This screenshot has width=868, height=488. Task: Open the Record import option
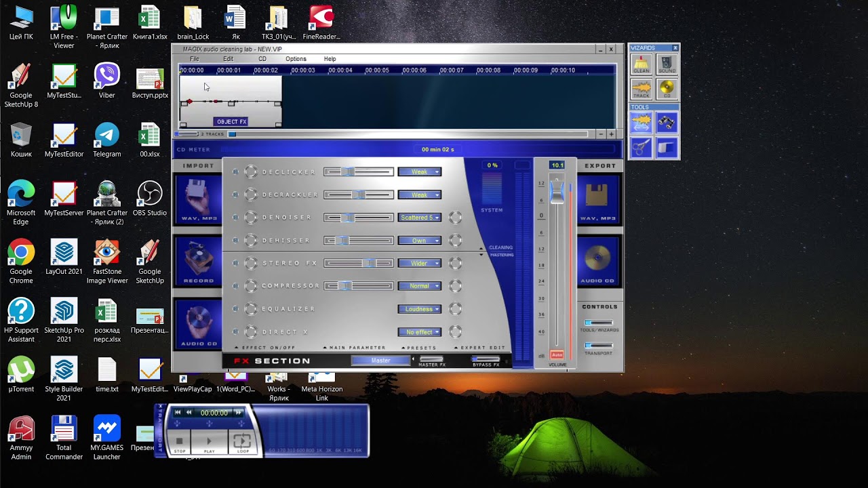pos(198,262)
